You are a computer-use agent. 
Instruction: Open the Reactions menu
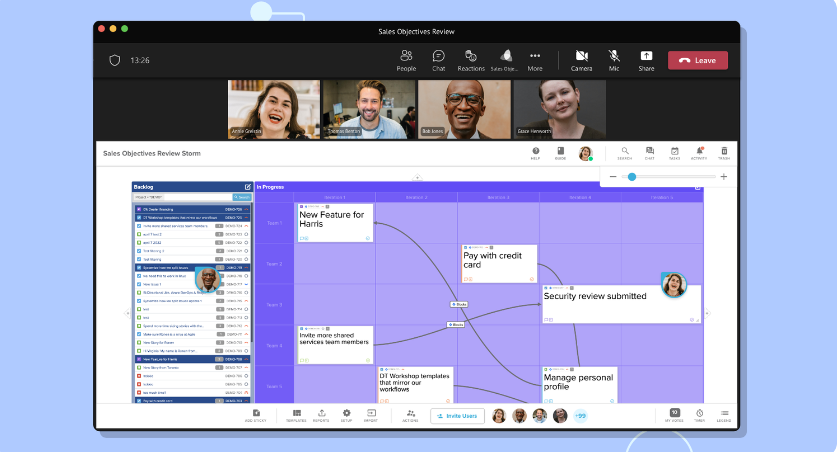click(x=471, y=60)
